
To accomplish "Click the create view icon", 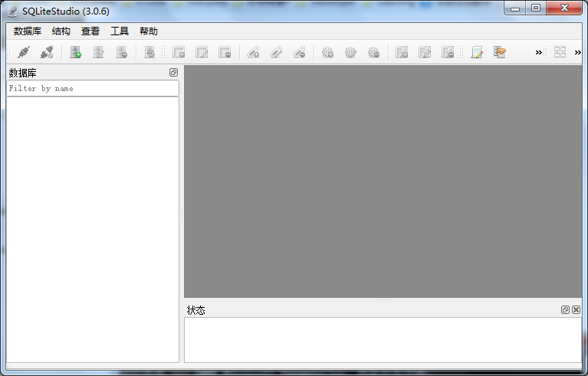I will [402, 52].
